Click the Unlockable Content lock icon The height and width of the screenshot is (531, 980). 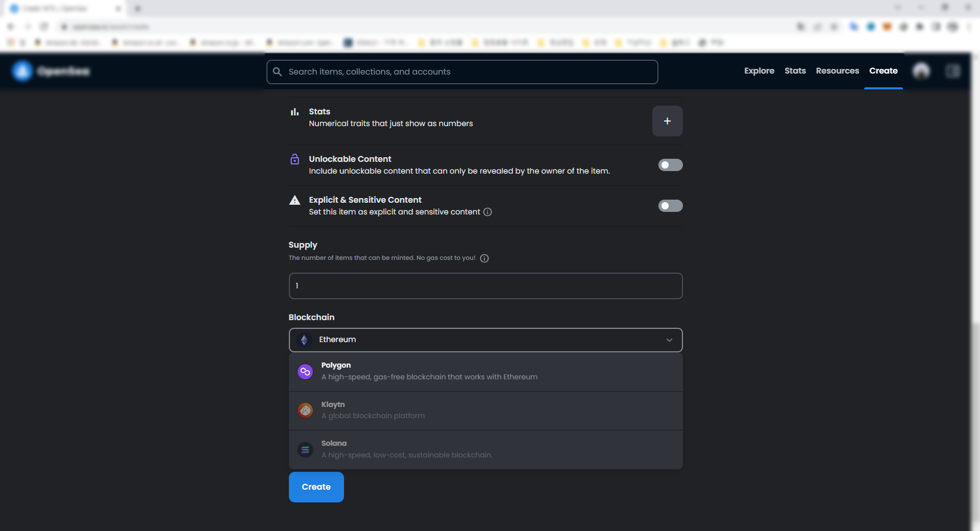click(295, 159)
